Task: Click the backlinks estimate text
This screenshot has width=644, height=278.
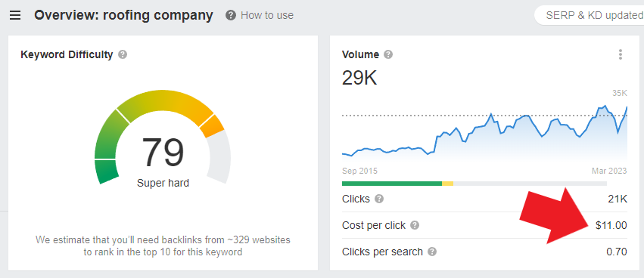Action: point(163,246)
